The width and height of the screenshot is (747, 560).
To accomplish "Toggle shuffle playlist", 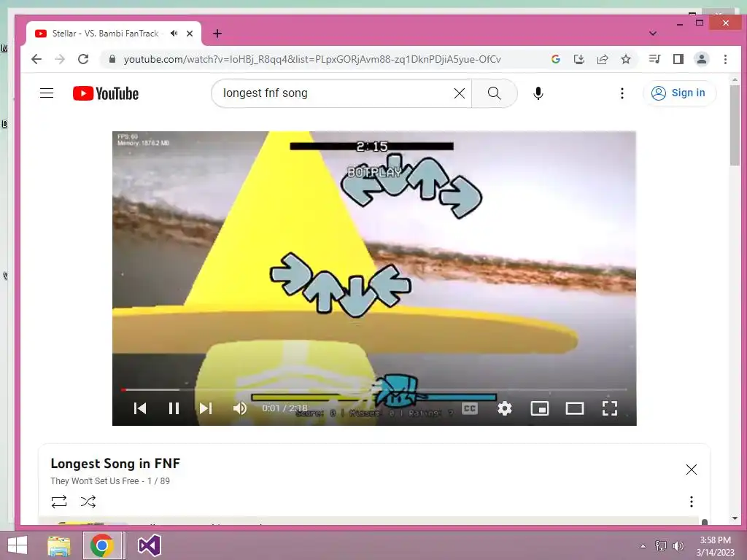I will pos(88,502).
